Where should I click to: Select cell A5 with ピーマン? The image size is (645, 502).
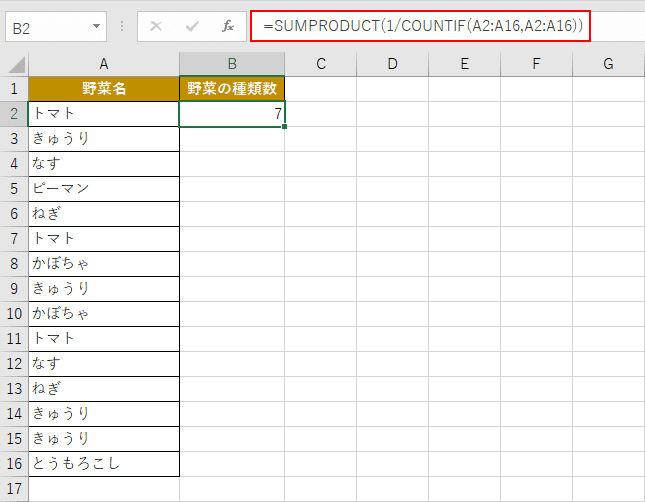pos(104,189)
